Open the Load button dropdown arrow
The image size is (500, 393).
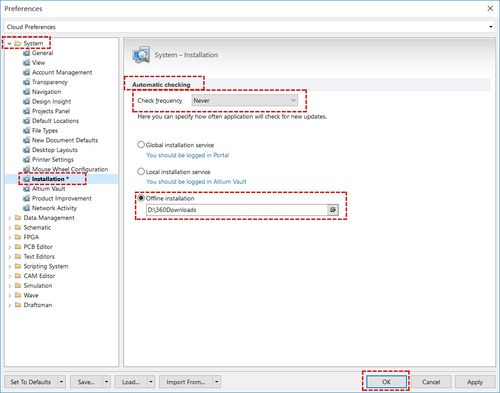[151, 382]
